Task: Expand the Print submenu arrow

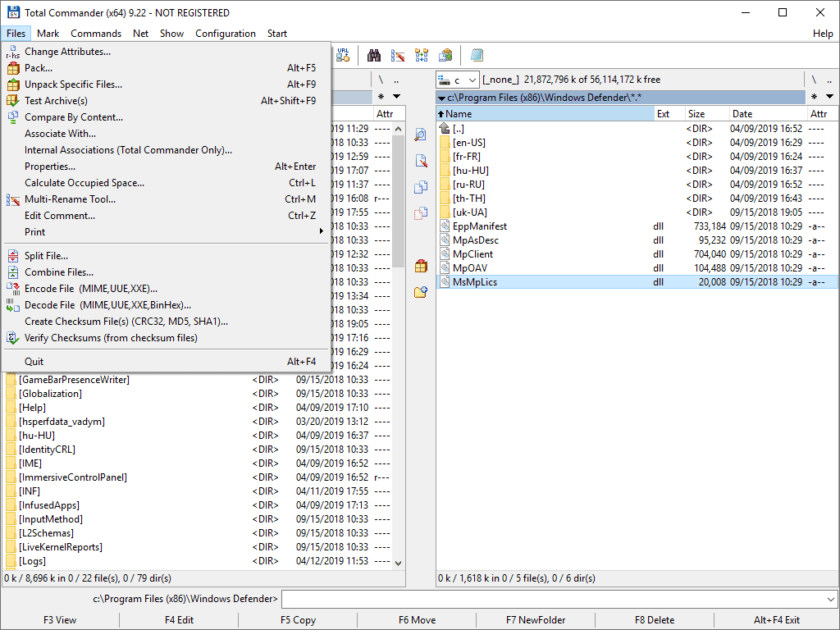Action: tap(321, 231)
